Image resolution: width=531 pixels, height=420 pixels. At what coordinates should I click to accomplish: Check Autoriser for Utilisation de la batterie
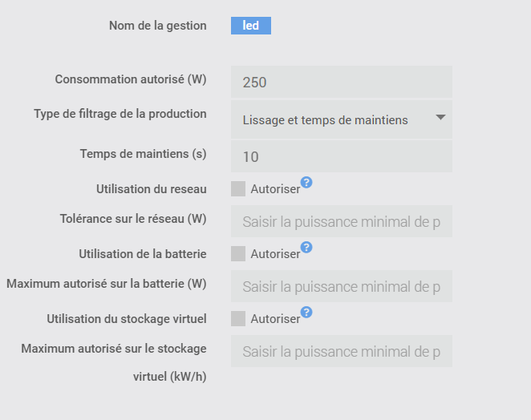tap(238, 254)
